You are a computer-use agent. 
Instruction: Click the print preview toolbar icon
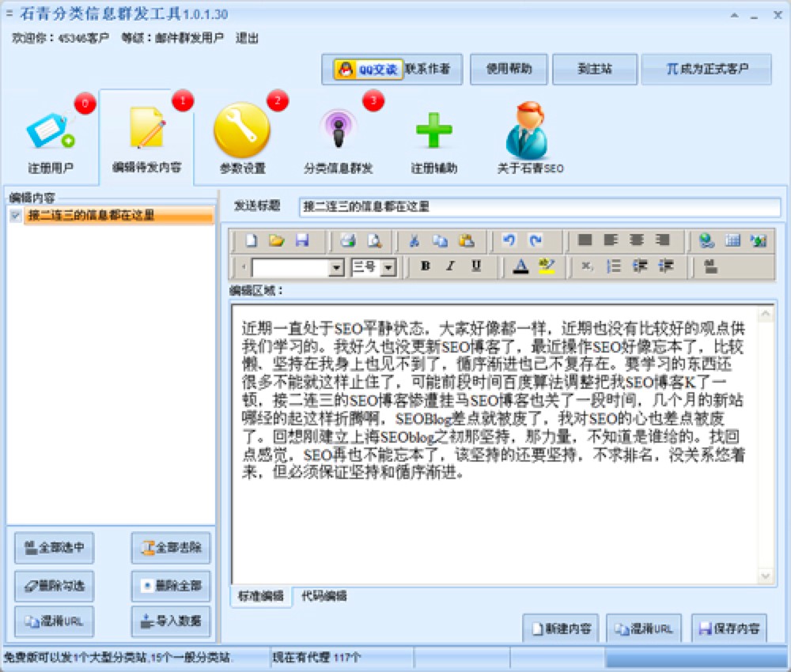(374, 240)
